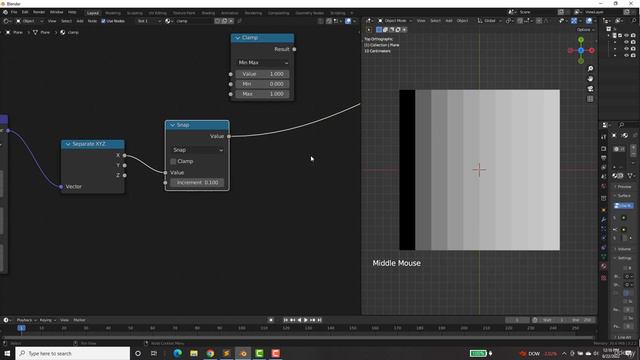Collapse the Separate XYZ node header arrow
This screenshot has height=360, width=640.
(68, 144)
